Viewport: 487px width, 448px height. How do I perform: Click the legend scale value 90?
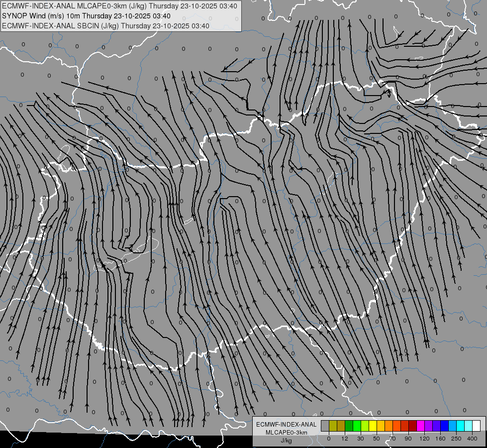point(408,439)
